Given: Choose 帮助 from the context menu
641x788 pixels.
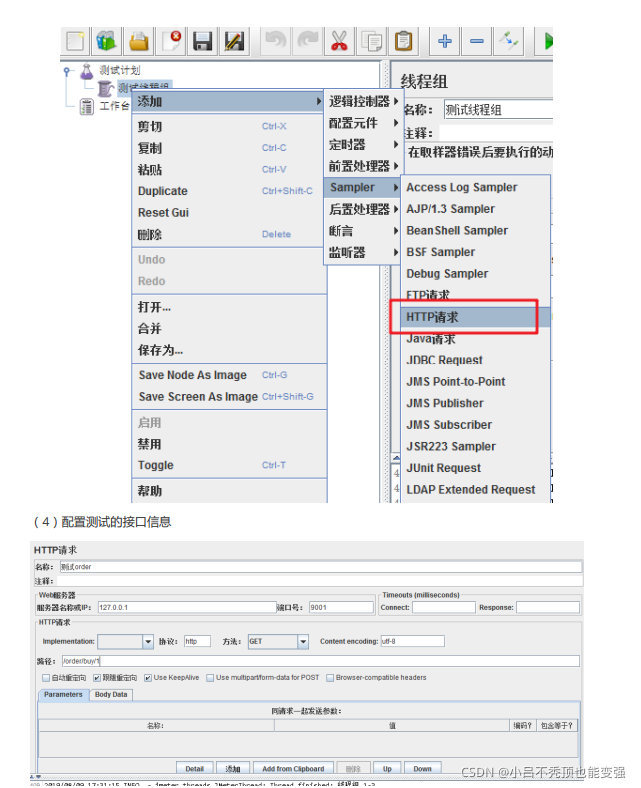Looking at the screenshot, I should [x=228, y=491].
